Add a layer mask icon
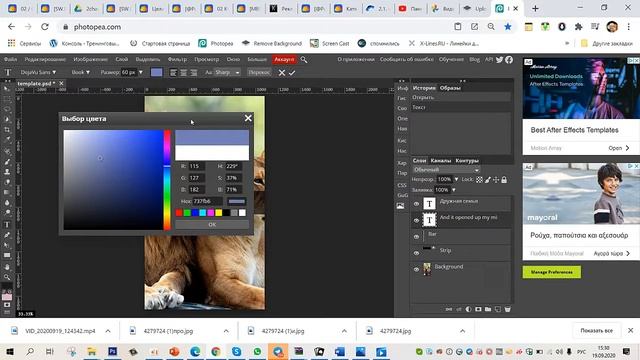Screen dimensions: 640x360 (478, 309)
